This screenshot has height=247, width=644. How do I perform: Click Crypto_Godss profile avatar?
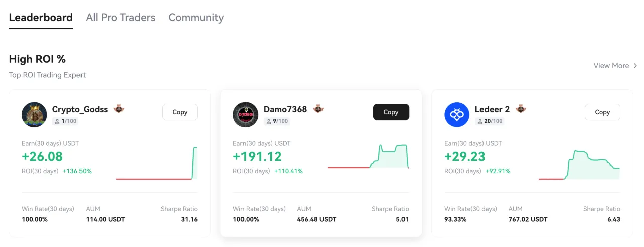click(x=34, y=115)
